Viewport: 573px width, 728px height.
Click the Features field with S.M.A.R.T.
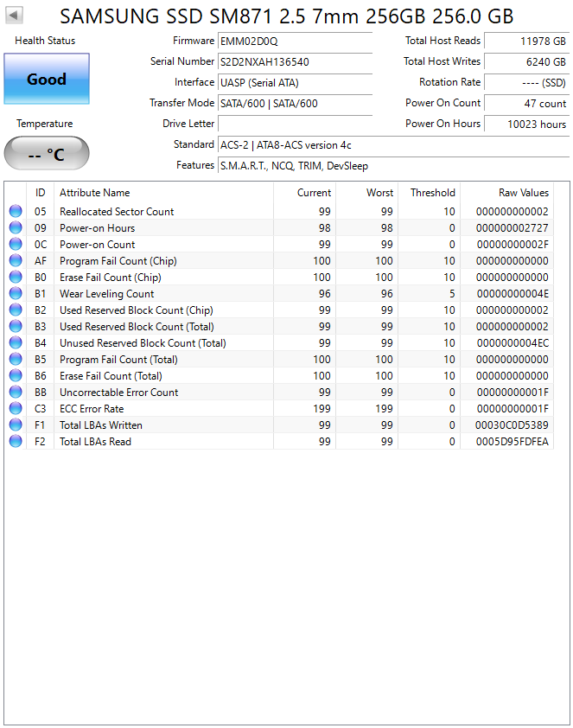point(393,166)
